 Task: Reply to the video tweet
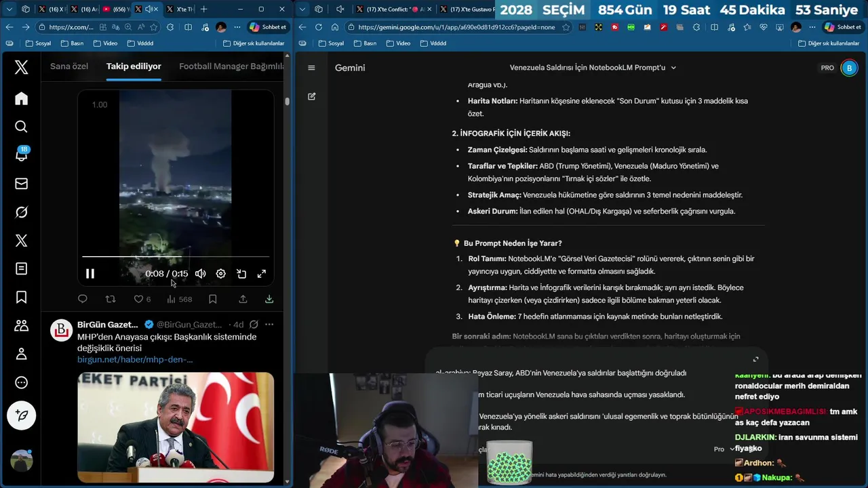coord(83,299)
